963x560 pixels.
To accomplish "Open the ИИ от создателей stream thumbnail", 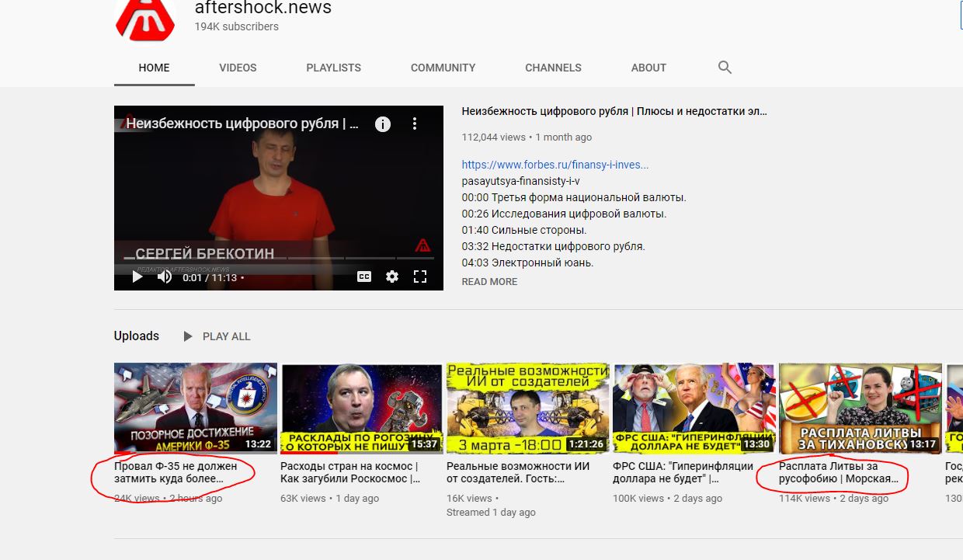I will tap(528, 409).
